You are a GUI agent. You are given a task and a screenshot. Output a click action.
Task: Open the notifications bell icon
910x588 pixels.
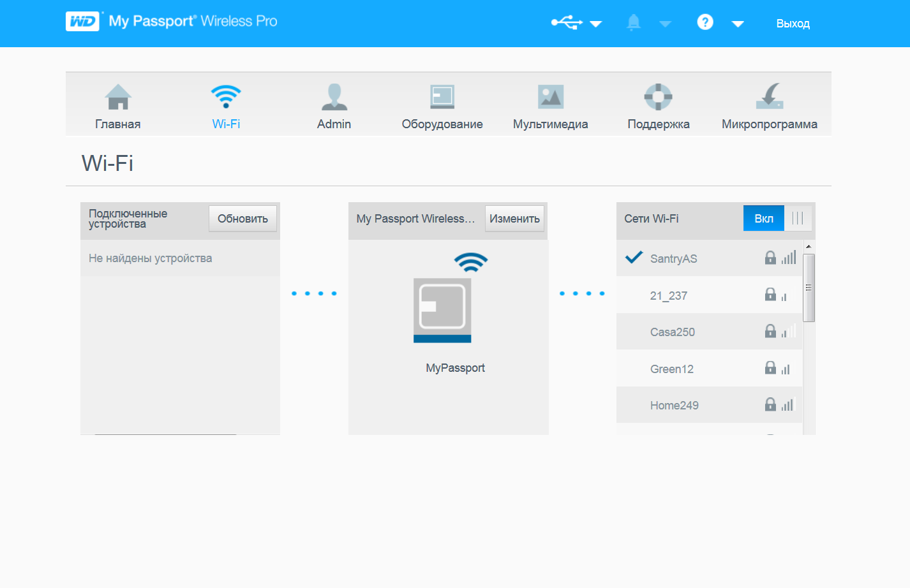tap(634, 23)
